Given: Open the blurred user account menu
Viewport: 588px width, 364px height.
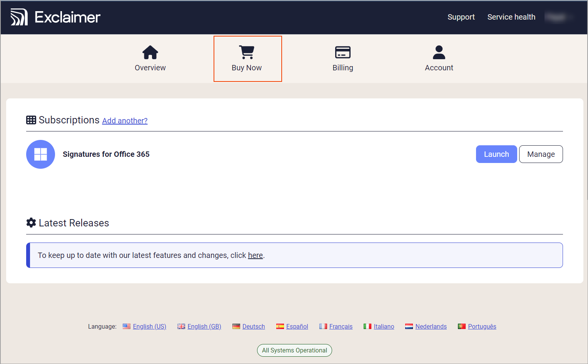Looking at the screenshot, I should click(558, 17).
